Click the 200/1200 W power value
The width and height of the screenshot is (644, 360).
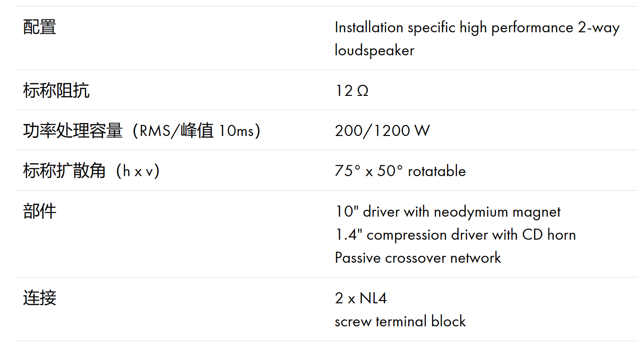[x=382, y=131]
